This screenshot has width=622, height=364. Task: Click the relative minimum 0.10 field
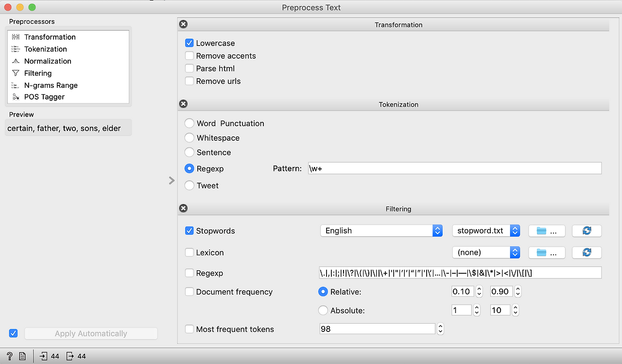[x=462, y=292]
